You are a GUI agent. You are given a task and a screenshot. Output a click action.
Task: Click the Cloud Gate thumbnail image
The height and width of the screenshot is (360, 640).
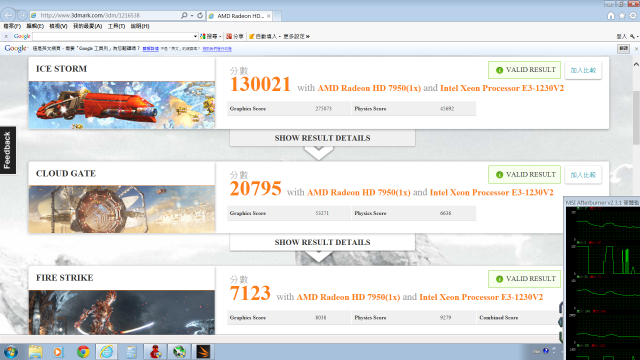click(122, 209)
